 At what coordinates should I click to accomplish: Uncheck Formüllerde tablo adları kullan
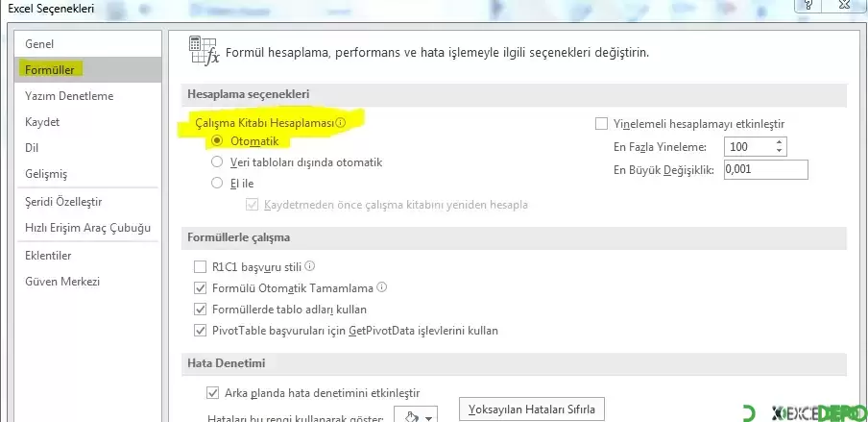(x=201, y=310)
